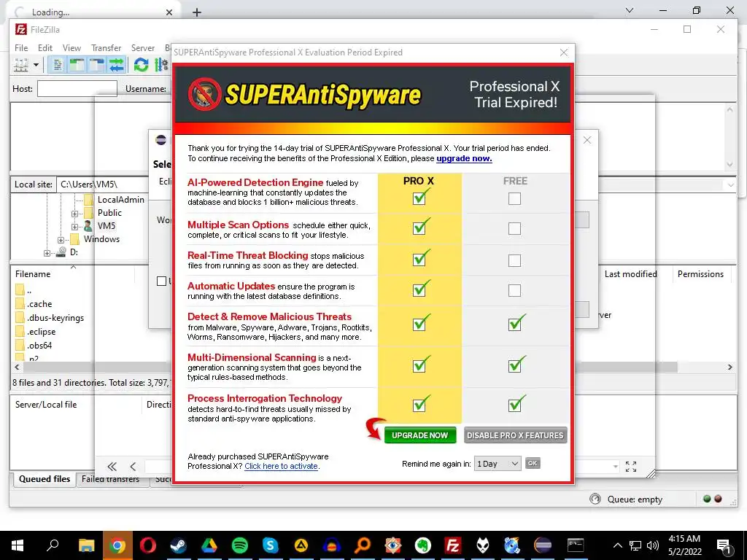Click the FREE checkbox for Automatic Updates

[x=514, y=290]
